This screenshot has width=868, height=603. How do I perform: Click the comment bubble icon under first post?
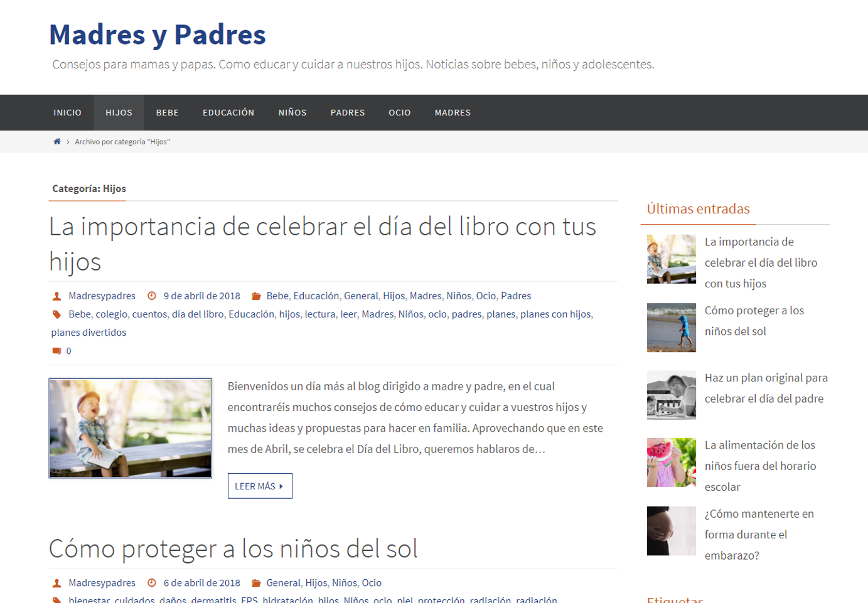click(x=56, y=351)
